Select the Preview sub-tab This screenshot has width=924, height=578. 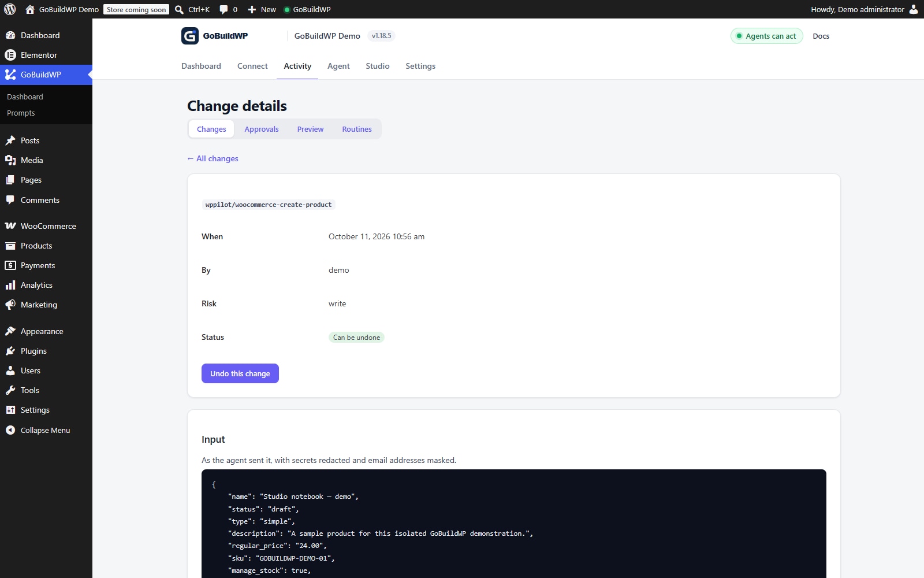coord(310,129)
